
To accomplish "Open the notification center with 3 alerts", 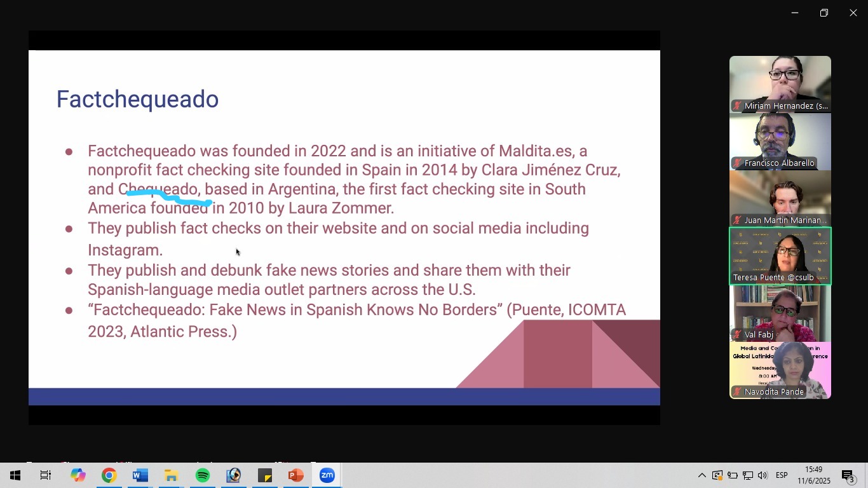I will [x=848, y=476].
